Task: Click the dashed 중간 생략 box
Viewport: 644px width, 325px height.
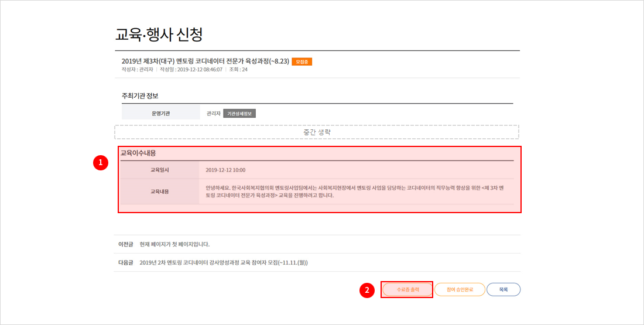Action: pyautogui.click(x=317, y=132)
